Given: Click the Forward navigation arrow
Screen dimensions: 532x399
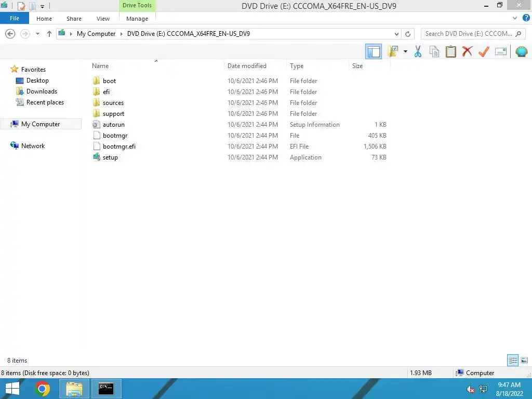Looking at the screenshot, I should coord(25,34).
